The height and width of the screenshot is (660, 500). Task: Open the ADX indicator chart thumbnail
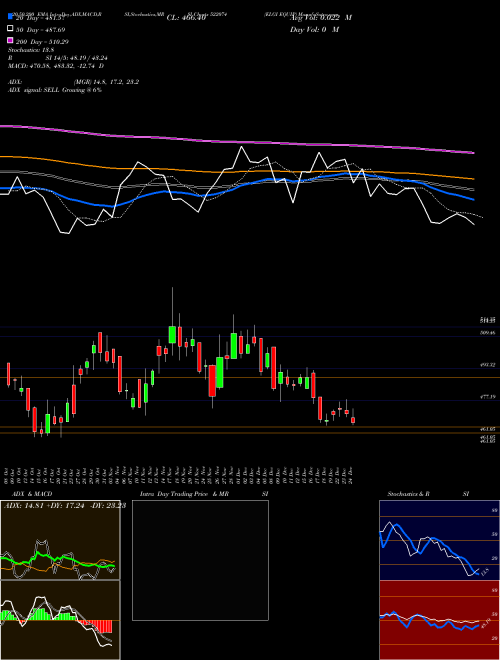60,540
